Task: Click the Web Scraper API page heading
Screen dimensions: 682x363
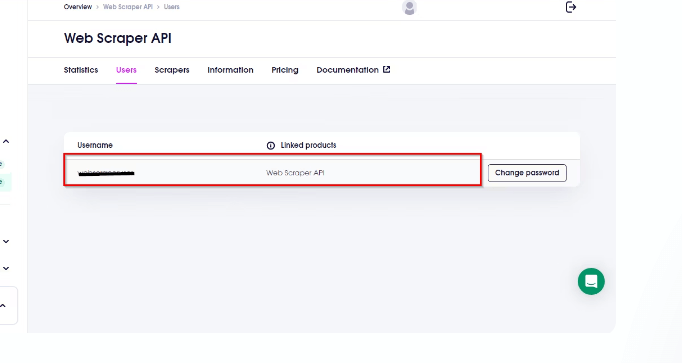Action: 117,38
